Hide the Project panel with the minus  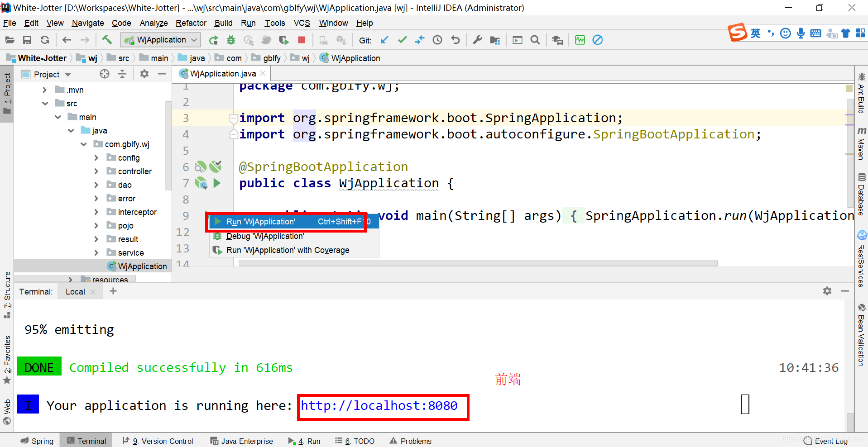click(x=162, y=74)
